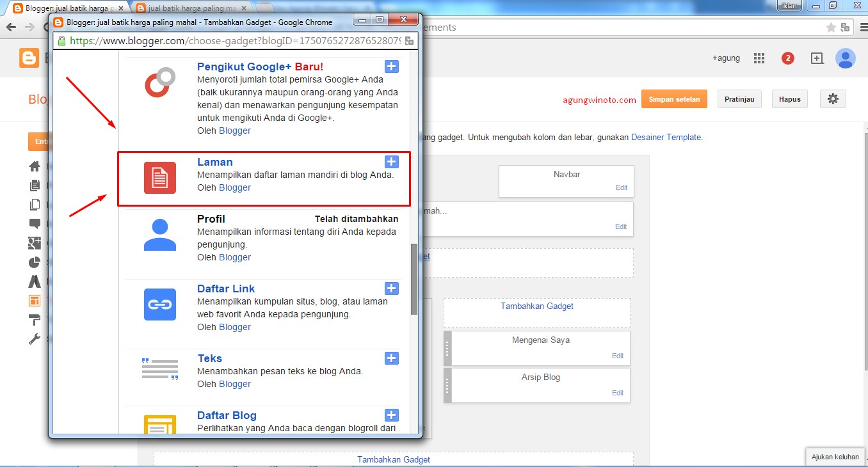Open the blue account avatar
The width and height of the screenshot is (868, 467).
coord(846,58)
